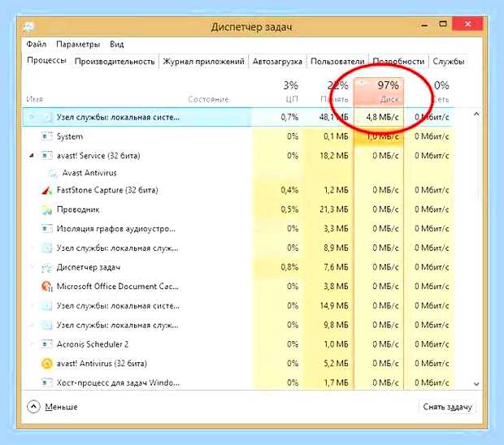The image size is (504, 445).
Task: Collapse details with the Меньше arrow button
Action: (33, 407)
